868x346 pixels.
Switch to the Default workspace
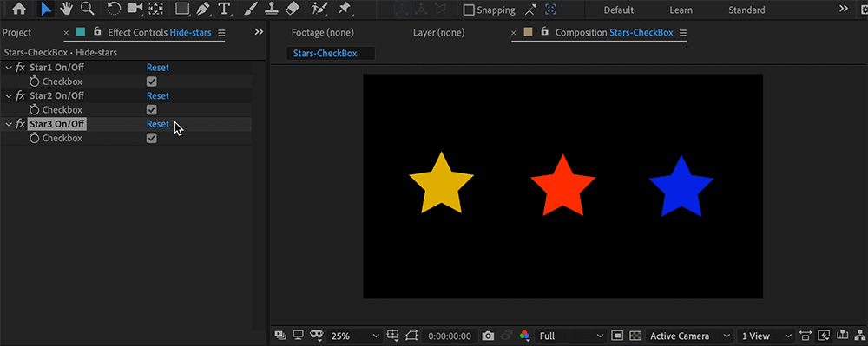[618, 10]
